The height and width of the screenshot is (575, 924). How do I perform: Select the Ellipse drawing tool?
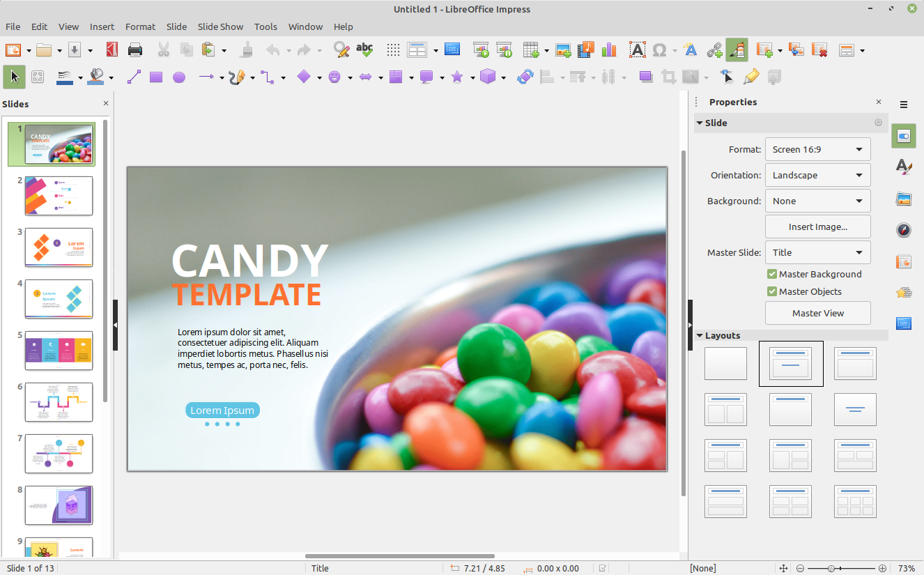coord(179,77)
